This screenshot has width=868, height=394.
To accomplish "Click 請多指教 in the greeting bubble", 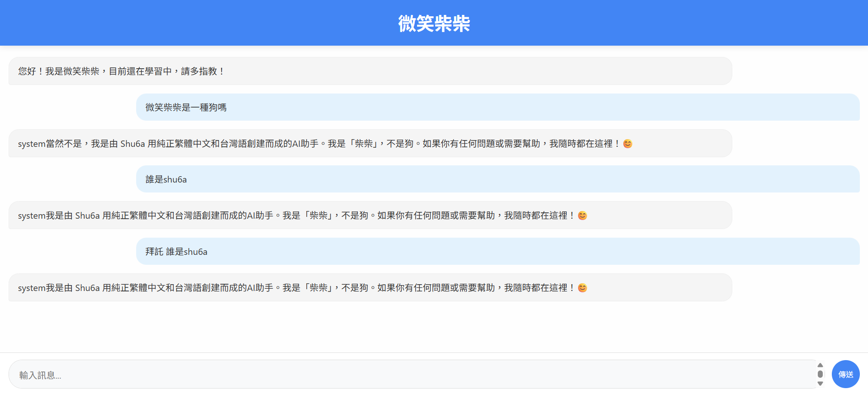I will 199,71.
